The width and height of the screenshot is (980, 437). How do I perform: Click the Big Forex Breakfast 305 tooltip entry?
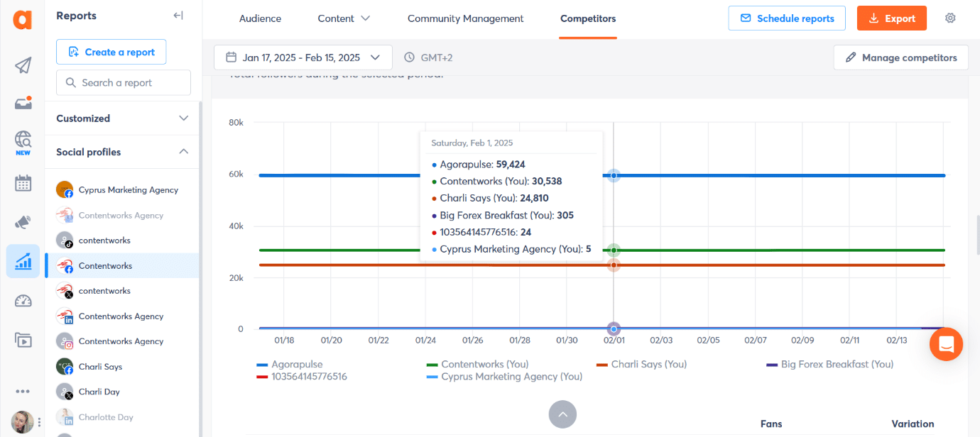point(502,216)
